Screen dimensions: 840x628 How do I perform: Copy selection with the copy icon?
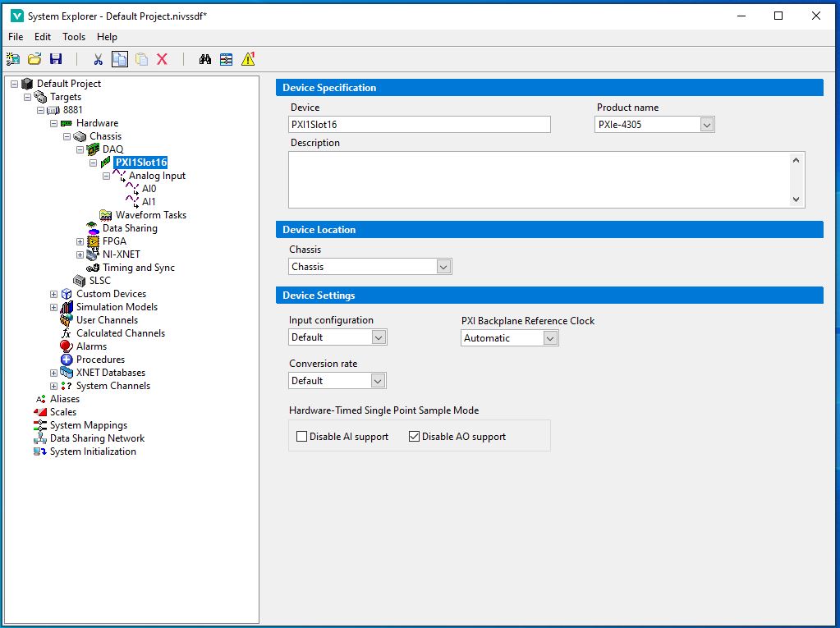[119, 59]
